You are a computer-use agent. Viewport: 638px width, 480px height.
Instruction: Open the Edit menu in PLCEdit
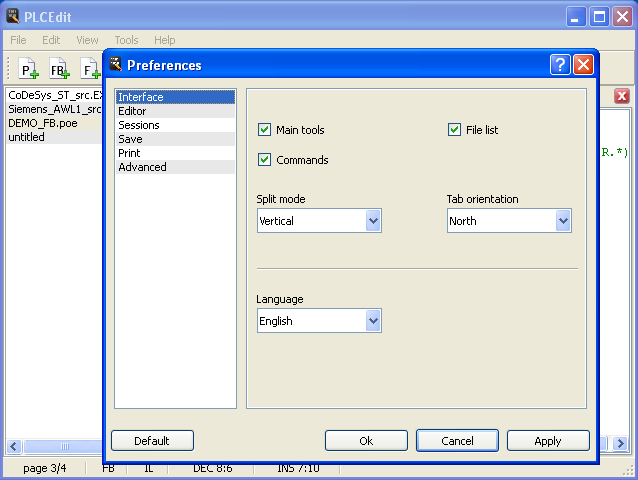click(51, 40)
